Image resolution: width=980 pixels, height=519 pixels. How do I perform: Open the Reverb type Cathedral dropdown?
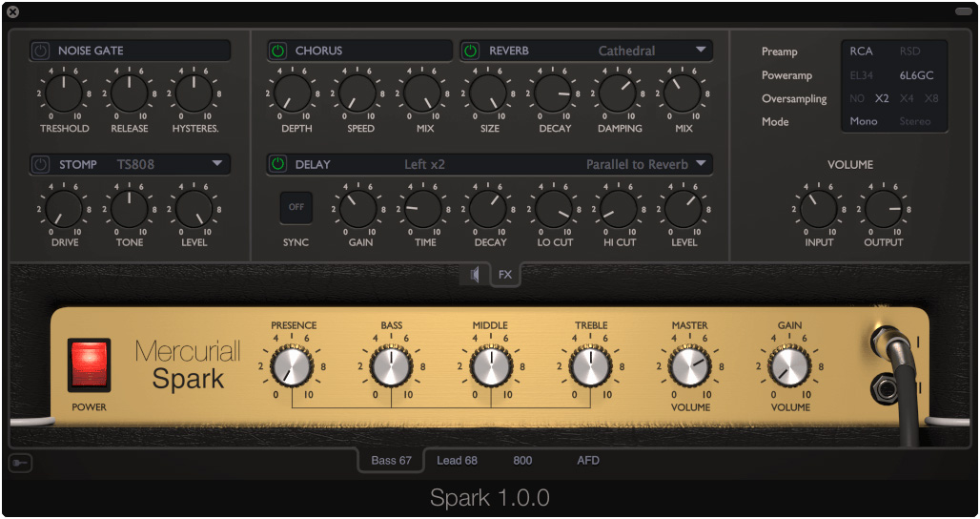(x=651, y=51)
